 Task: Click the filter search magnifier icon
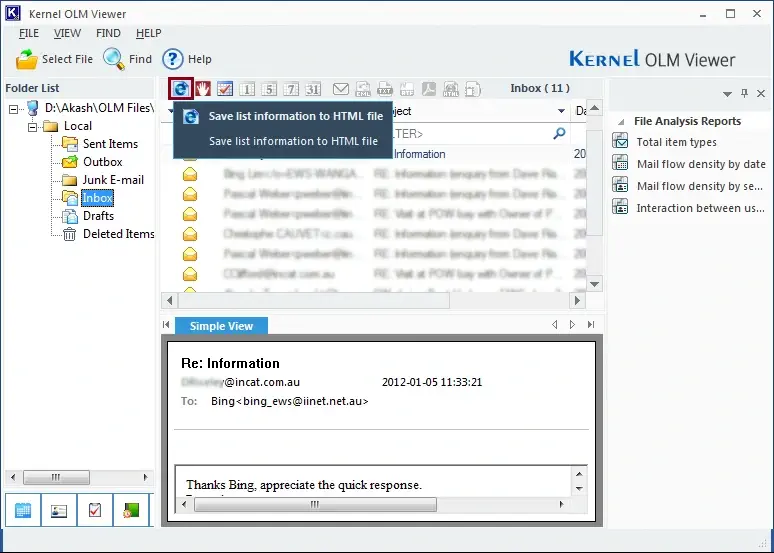[559, 133]
